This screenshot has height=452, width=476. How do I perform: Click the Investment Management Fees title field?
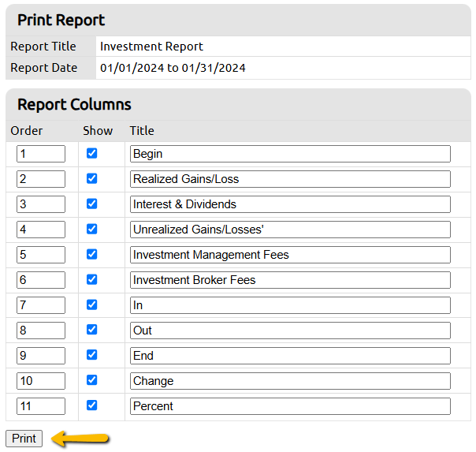pos(290,255)
